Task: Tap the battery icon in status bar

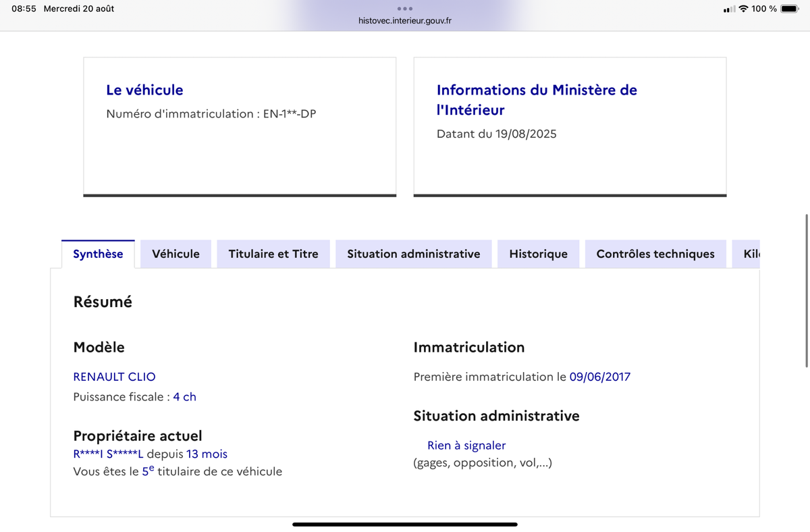Action: click(x=789, y=9)
